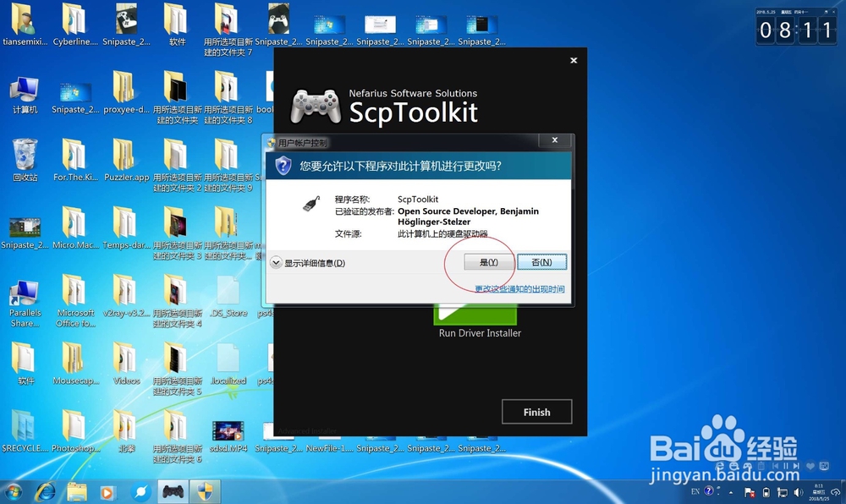The width and height of the screenshot is (846, 504).
Task: Select the sdsd.MP4 video file
Action: pyautogui.click(x=228, y=436)
